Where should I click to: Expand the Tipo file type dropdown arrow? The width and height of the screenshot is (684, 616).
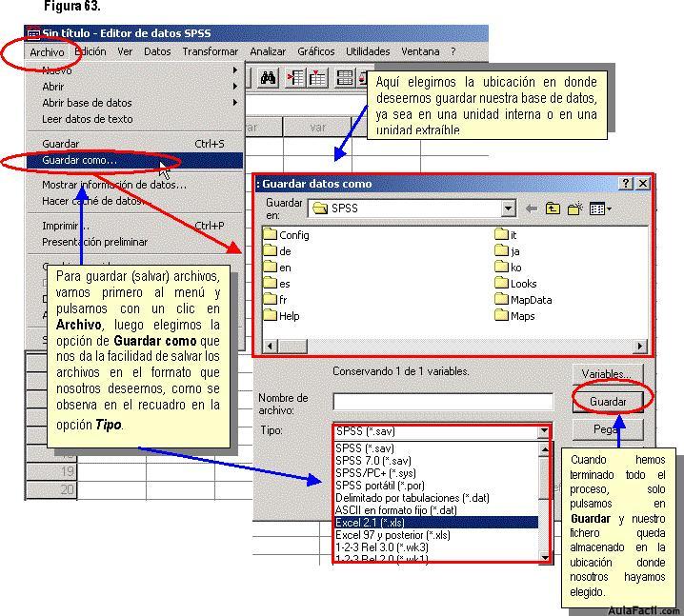tap(544, 431)
